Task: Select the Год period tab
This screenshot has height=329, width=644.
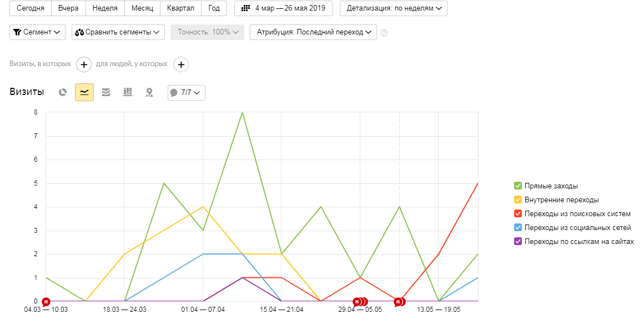Action: tap(214, 8)
